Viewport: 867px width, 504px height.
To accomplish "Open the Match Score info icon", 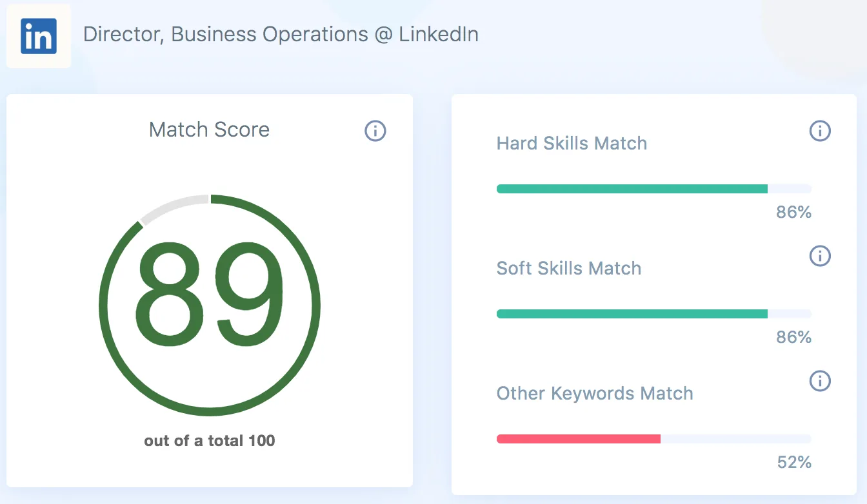I will [375, 131].
